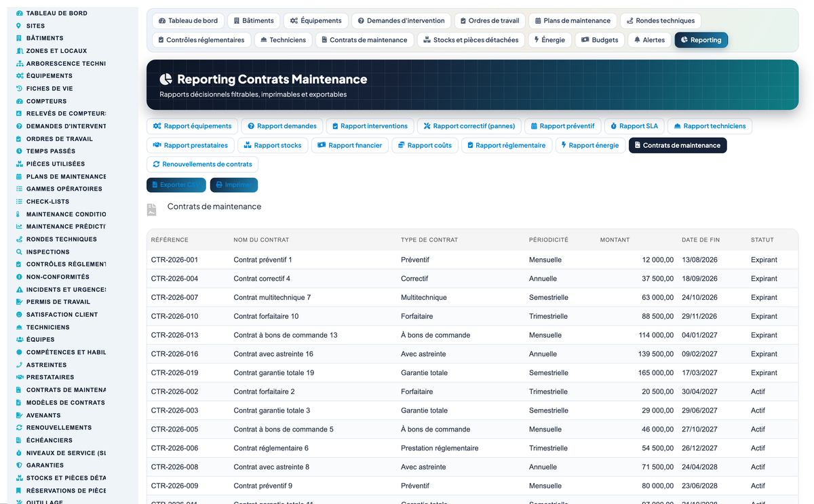Switch to the Énergie top tab
814x504 pixels.
pyautogui.click(x=549, y=40)
